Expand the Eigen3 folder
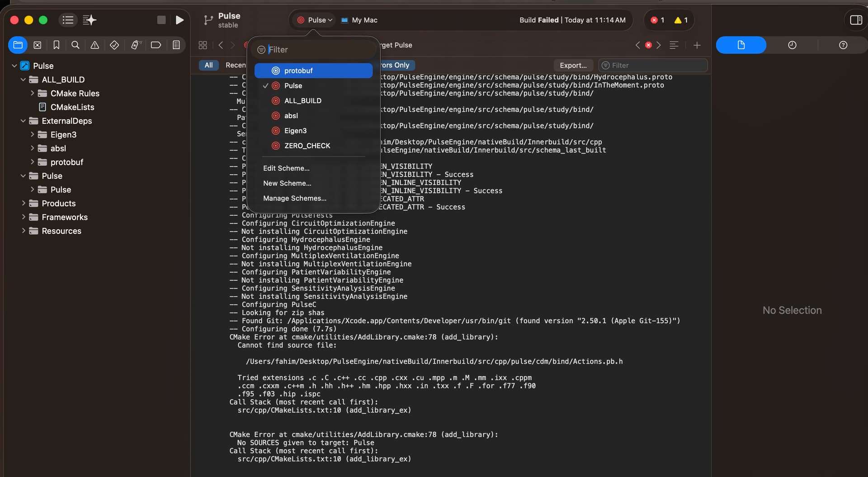The height and width of the screenshot is (477, 868). pos(32,135)
